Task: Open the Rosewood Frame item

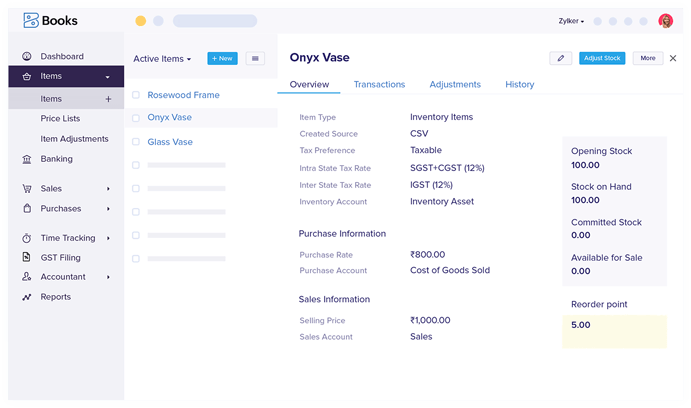Action: click(x=183, y=95)
